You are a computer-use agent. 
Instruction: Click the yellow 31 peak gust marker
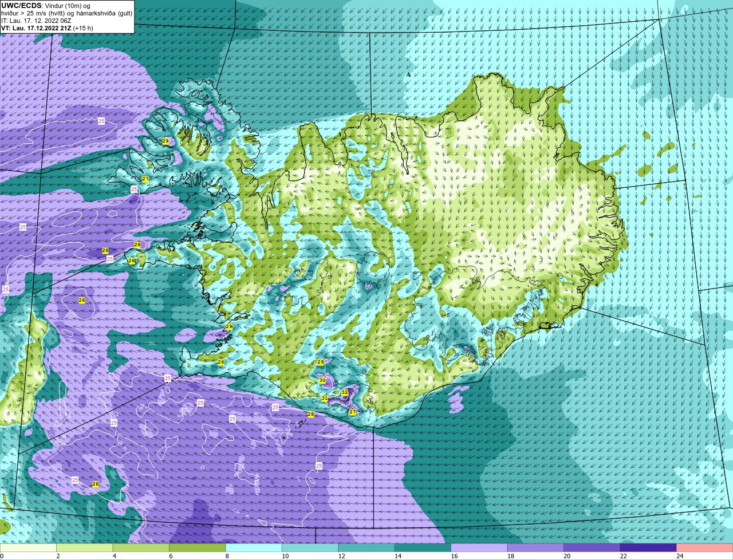325,398
